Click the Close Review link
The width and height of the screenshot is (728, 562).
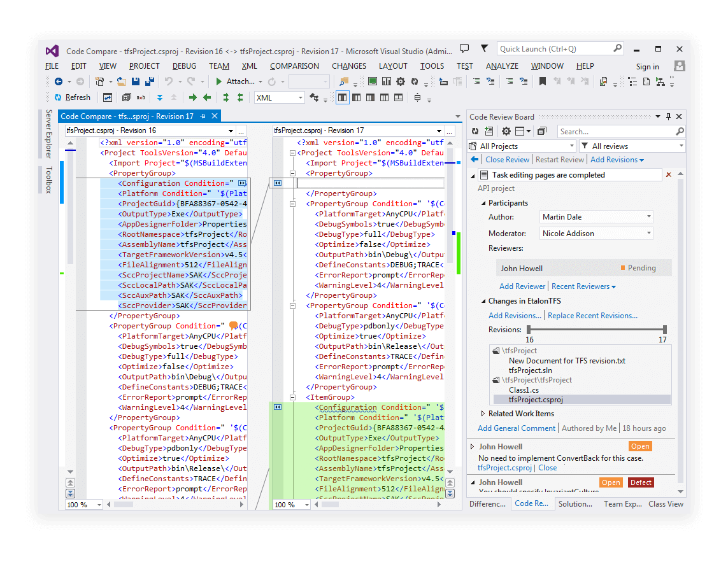(x=507, y=159)
